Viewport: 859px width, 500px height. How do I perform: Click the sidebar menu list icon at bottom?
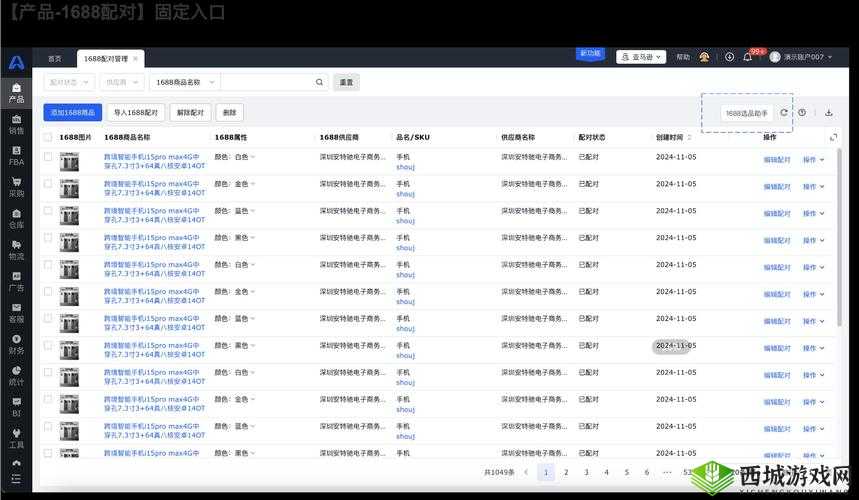(16, 479)
